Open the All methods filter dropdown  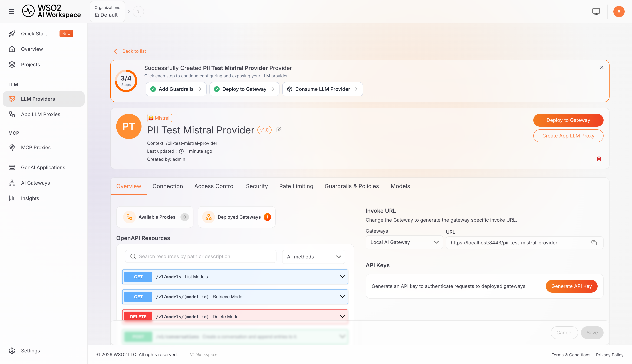(313, 257)
